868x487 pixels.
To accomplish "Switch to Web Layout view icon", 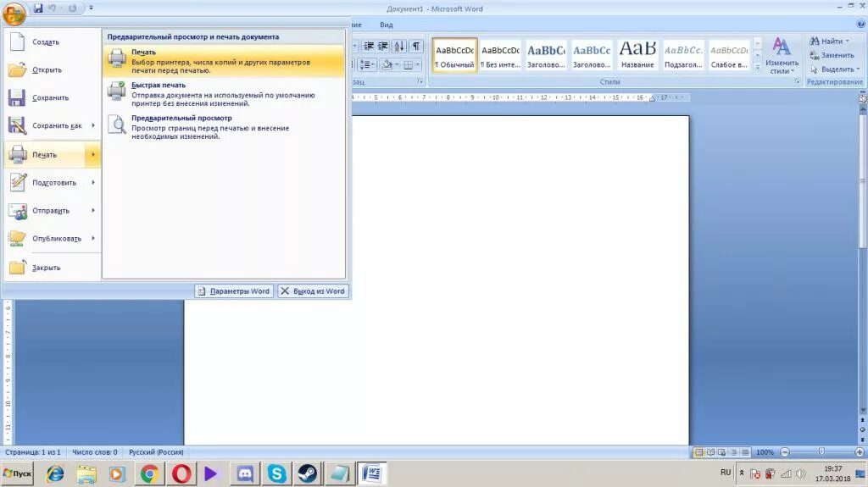I will click(x=722, y=452).
